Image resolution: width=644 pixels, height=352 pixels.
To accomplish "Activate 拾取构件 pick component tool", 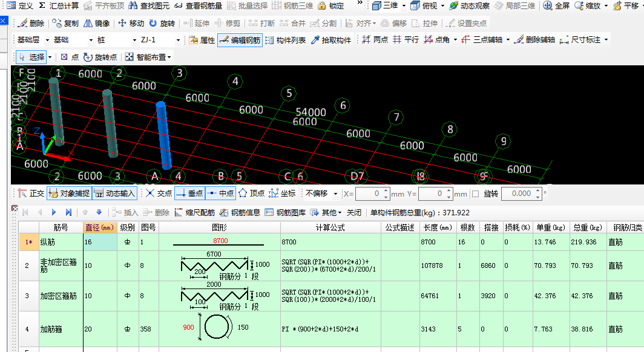I will tap(331, 40).
